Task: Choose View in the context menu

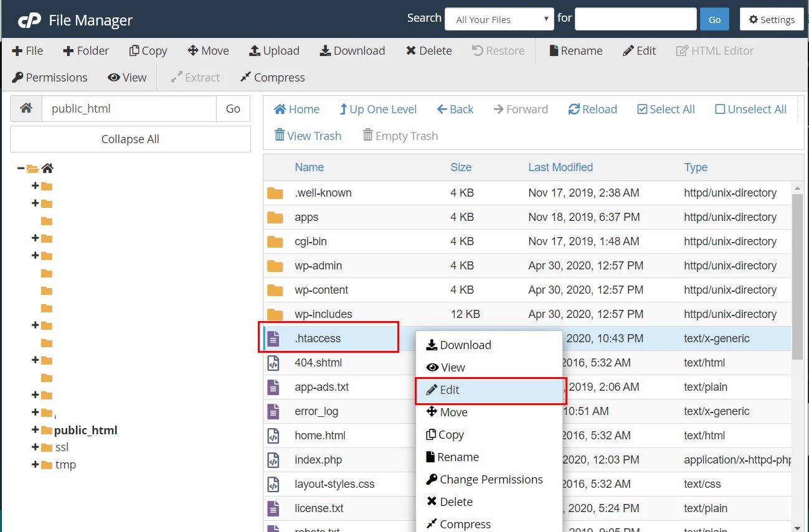Action: click(x=489, y=368)
